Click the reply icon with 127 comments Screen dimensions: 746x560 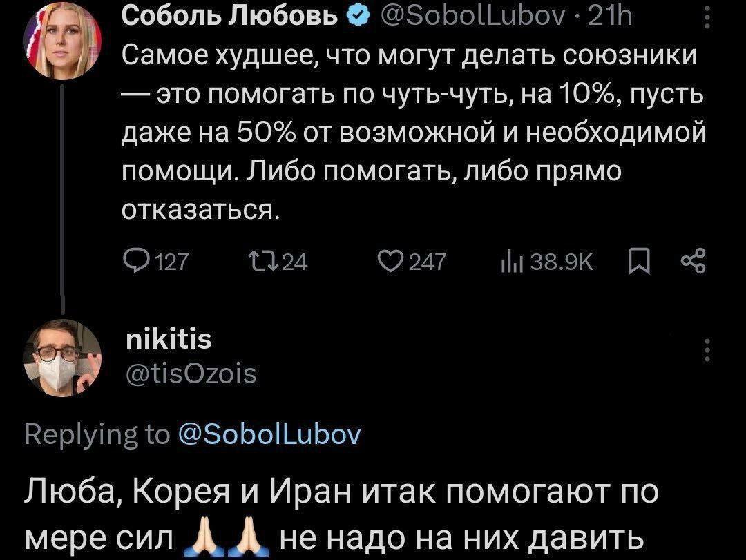click(x=132, y=261)
